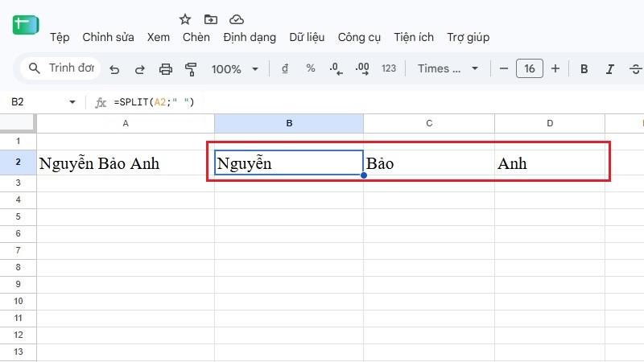Select row 13 header
This screenshot has height=362, width=644.
point(18,352)
